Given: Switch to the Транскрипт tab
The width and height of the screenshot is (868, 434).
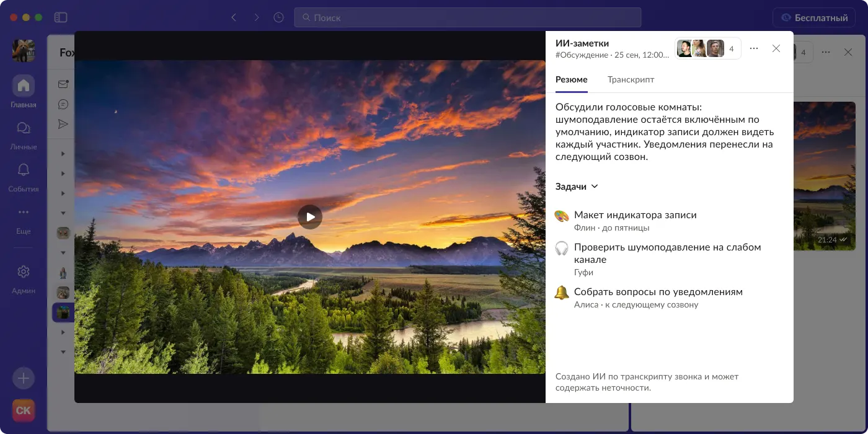Looking at the screenshot, I should (x=631, y=80).
